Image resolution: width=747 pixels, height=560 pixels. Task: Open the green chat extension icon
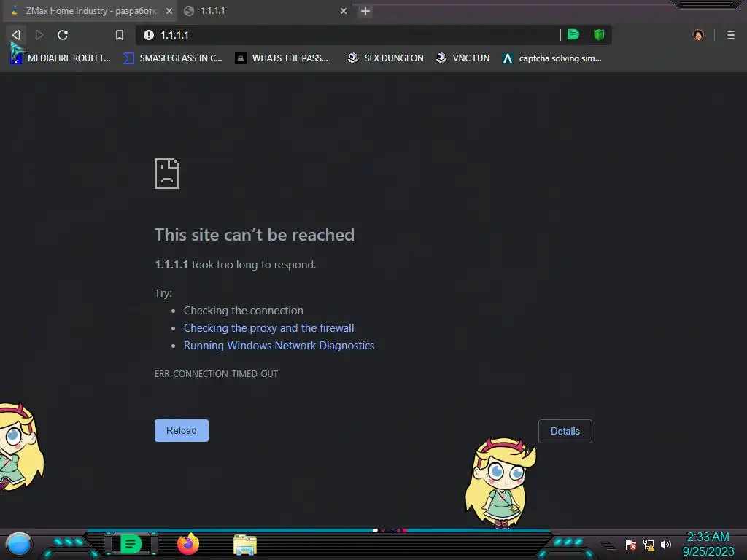(x=573, y=34)
